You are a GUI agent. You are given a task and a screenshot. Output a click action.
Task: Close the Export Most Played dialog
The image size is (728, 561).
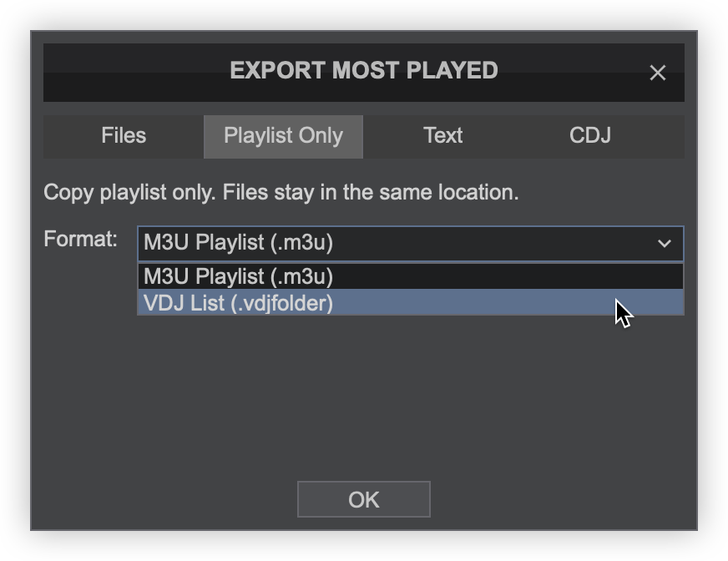(657, 73)
